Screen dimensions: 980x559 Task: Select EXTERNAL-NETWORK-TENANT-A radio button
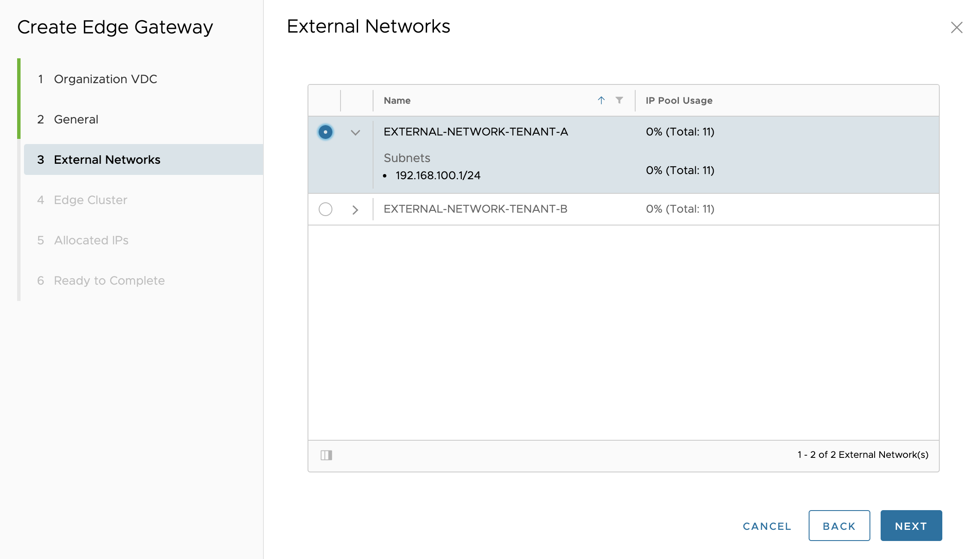[x=326, y=132]
